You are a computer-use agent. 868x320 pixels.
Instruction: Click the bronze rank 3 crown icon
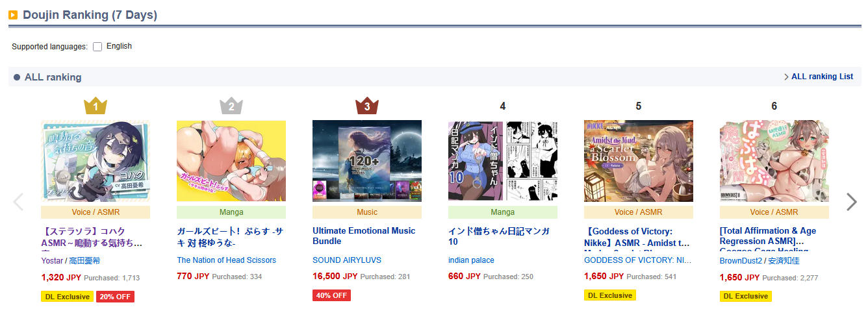point(367,106)
